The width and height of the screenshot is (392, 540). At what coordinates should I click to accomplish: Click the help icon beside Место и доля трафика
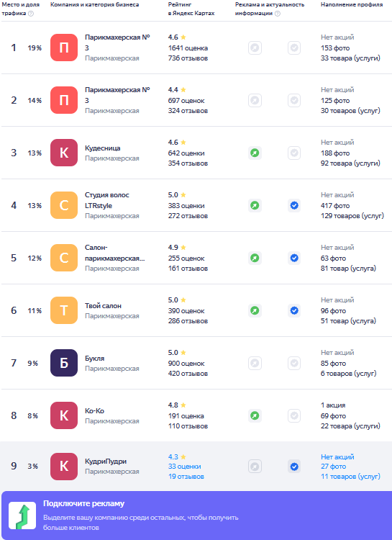[31, 14]
